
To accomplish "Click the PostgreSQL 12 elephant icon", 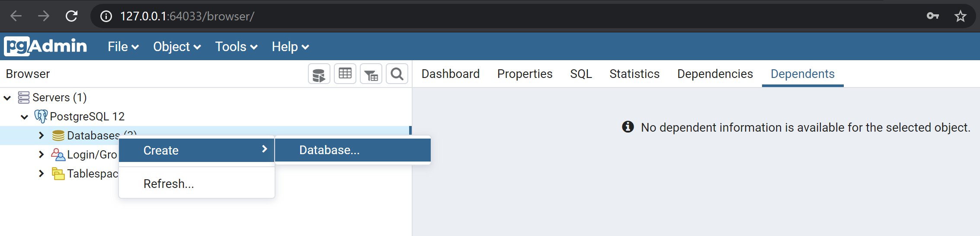I will tap(41, 116).
